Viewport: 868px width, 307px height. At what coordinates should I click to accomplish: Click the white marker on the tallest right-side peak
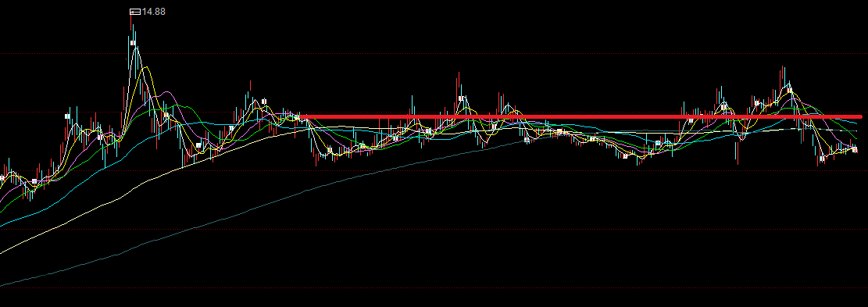coord(790,90)
